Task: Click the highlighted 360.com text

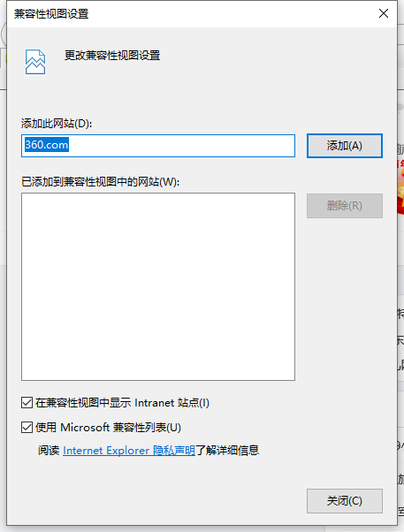Action: click(47, 145)
